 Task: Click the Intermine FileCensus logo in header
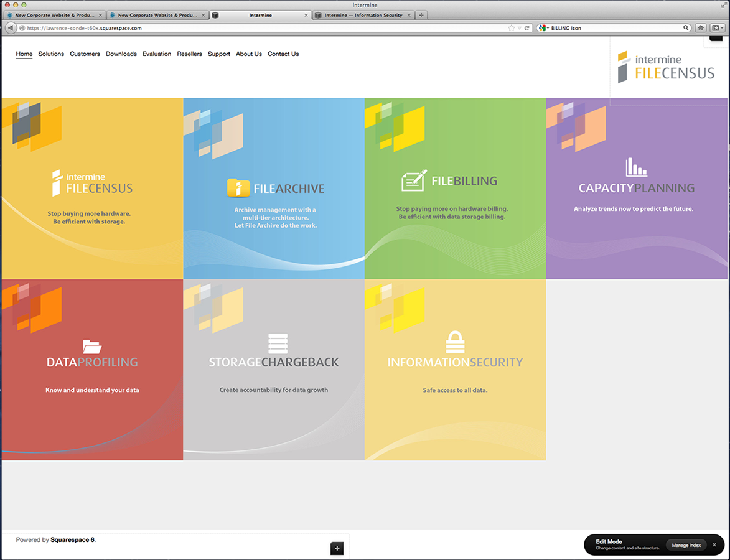point(665,67)
